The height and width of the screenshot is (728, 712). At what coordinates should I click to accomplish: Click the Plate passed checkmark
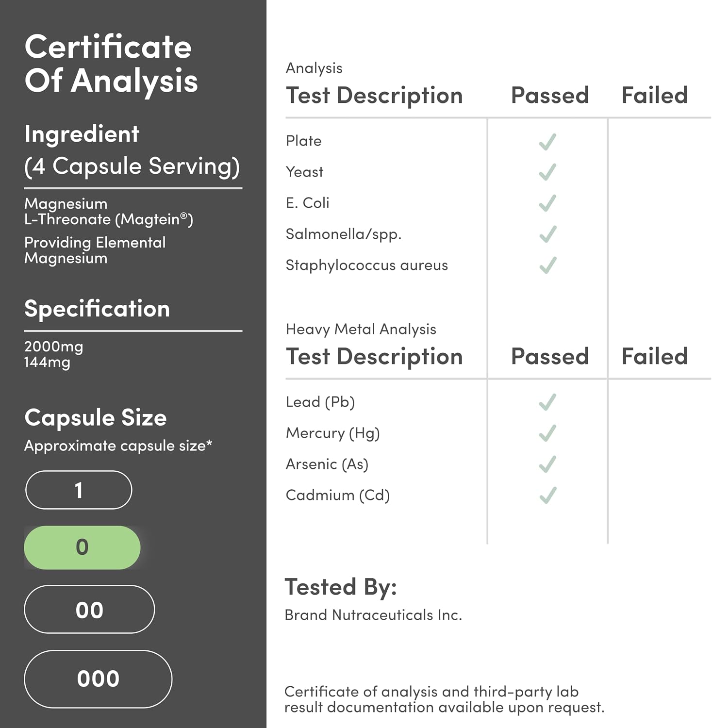(x=547, y=141)
